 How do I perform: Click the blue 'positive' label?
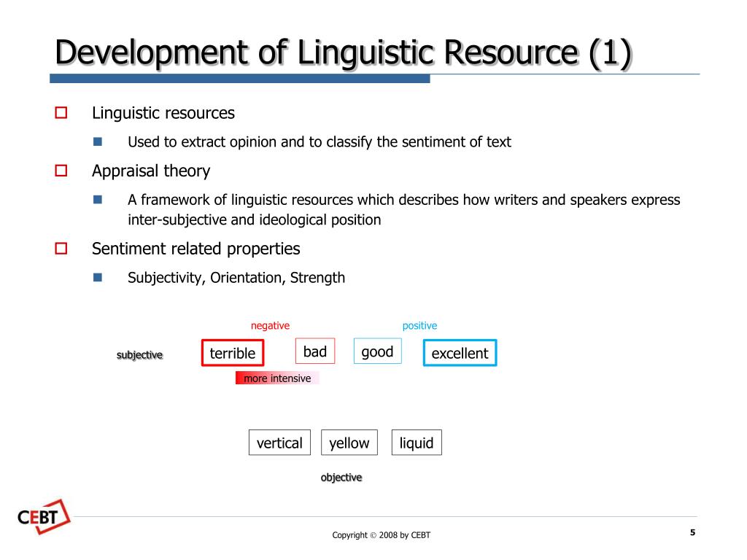[x=419, y=326]
